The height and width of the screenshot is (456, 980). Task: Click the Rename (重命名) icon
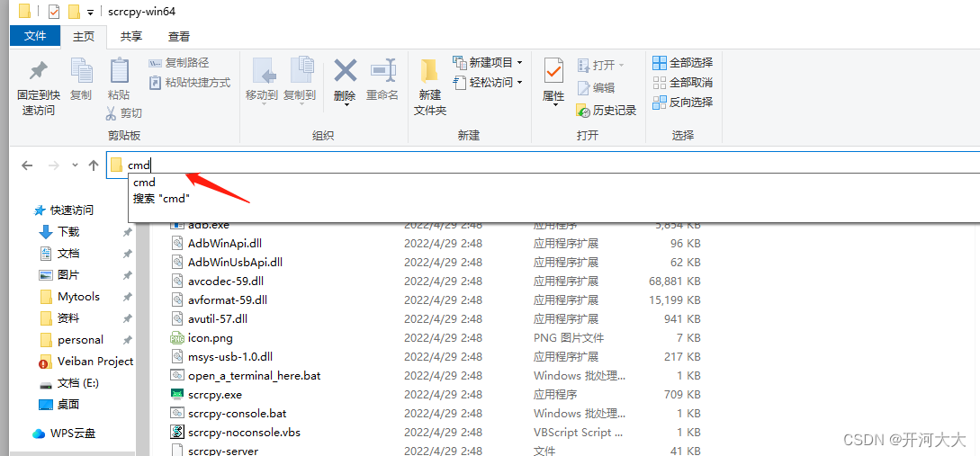[382, 71]
